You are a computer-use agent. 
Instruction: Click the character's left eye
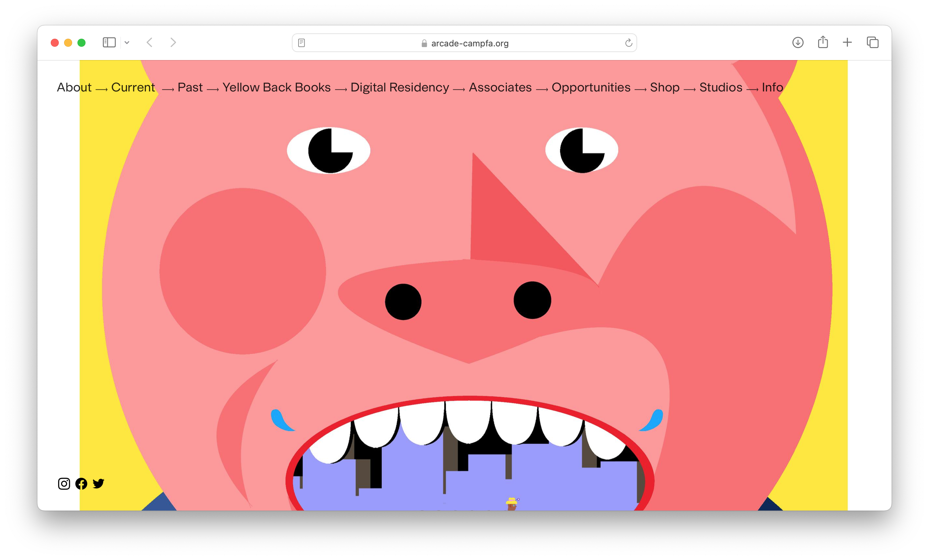(328, 151)
